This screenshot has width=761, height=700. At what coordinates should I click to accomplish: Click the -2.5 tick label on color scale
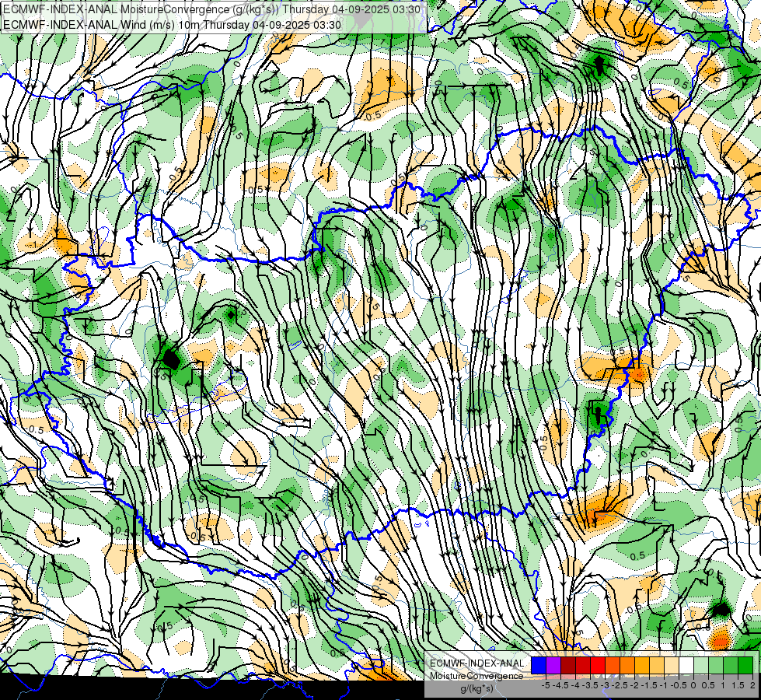[620, 685]
